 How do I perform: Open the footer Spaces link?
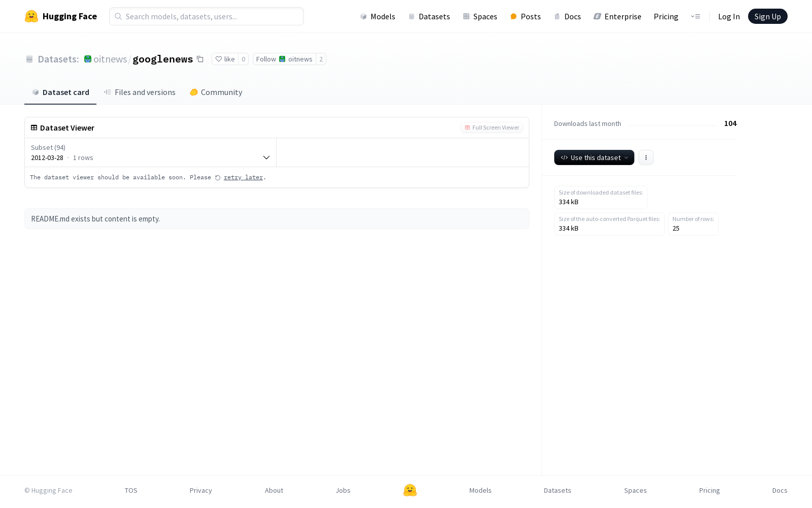[x=635, y=490]
